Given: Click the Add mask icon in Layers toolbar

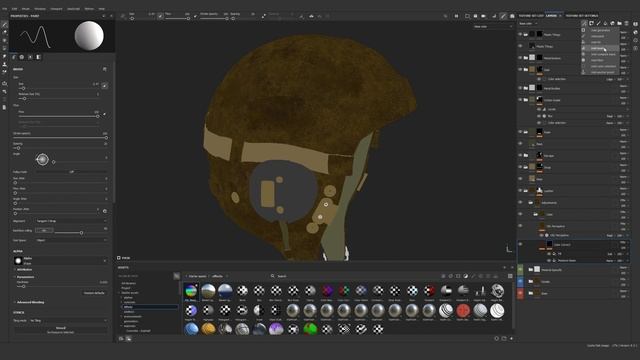Looking at the screenshot, I should 591,24.
